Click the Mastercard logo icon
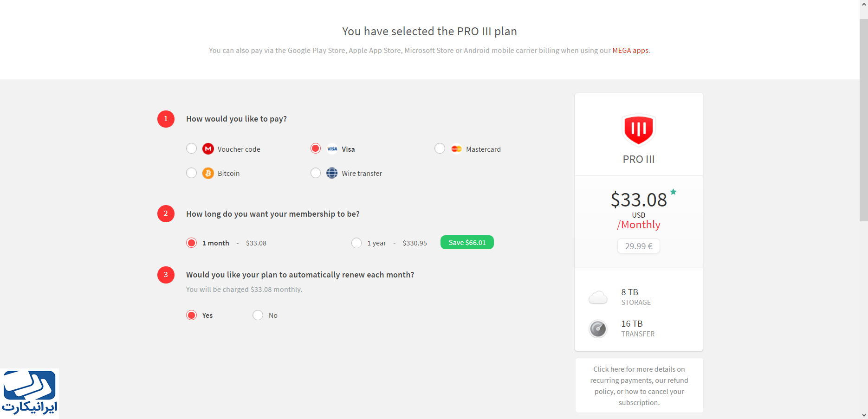This screenshot has width=868, height=419. coord(456,149)
